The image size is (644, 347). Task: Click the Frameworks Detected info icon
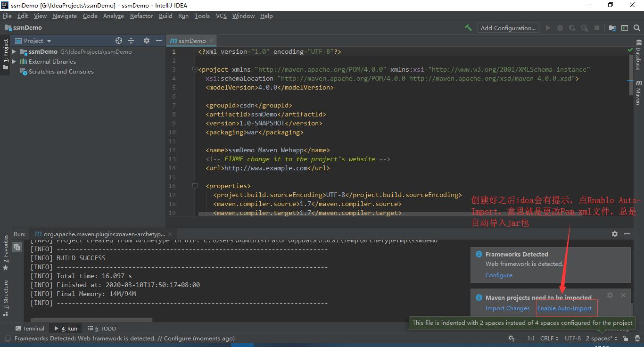pyautogui.click(x=479, y=254)
